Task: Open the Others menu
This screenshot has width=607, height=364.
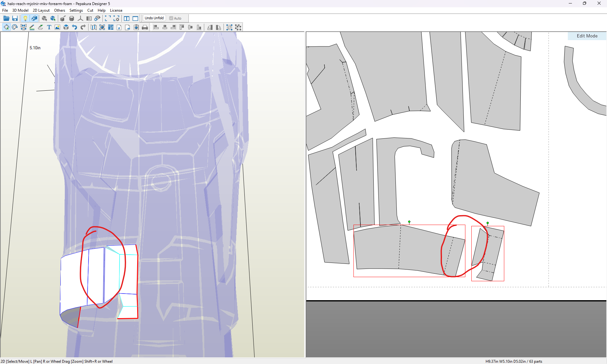Action: pos(59,10)
